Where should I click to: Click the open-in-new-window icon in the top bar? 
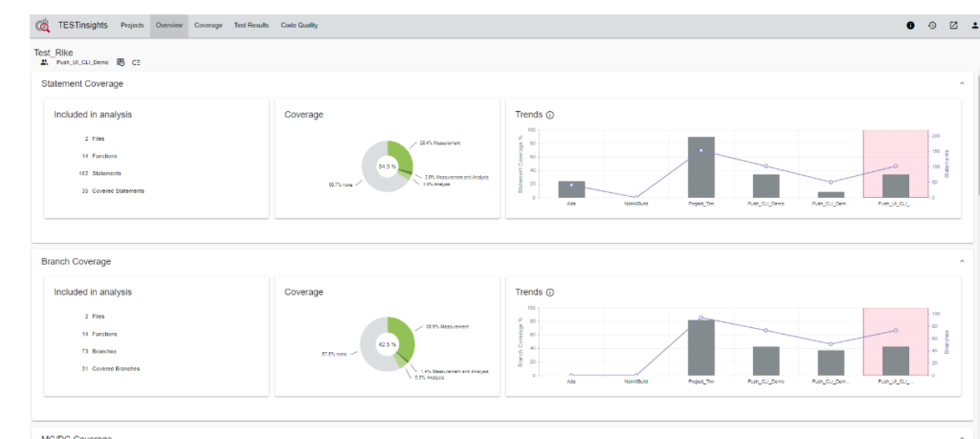[x=954, y=26]
